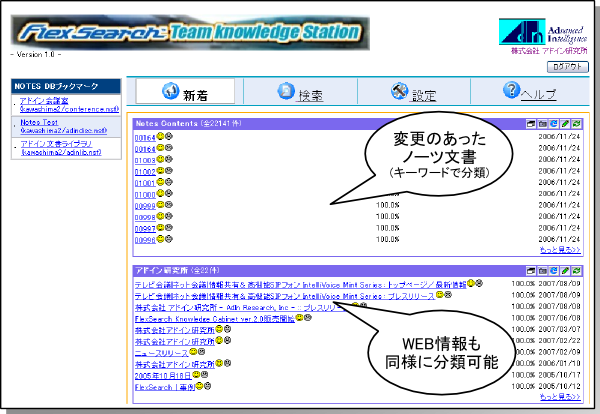Open Notes document 01000
600x414 pixels.
(x=145, y=195)
